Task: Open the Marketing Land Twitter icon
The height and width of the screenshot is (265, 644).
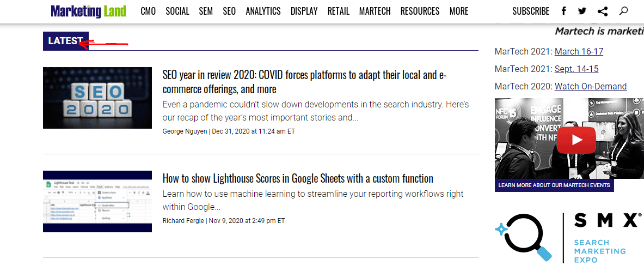Action: 582,11
